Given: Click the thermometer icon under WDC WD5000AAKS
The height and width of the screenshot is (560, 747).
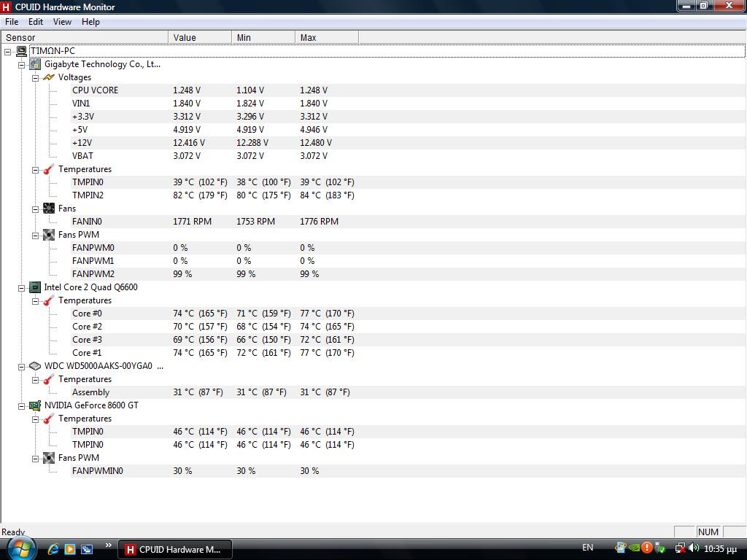Looking at the screenshot, I should tap(49, 379).
